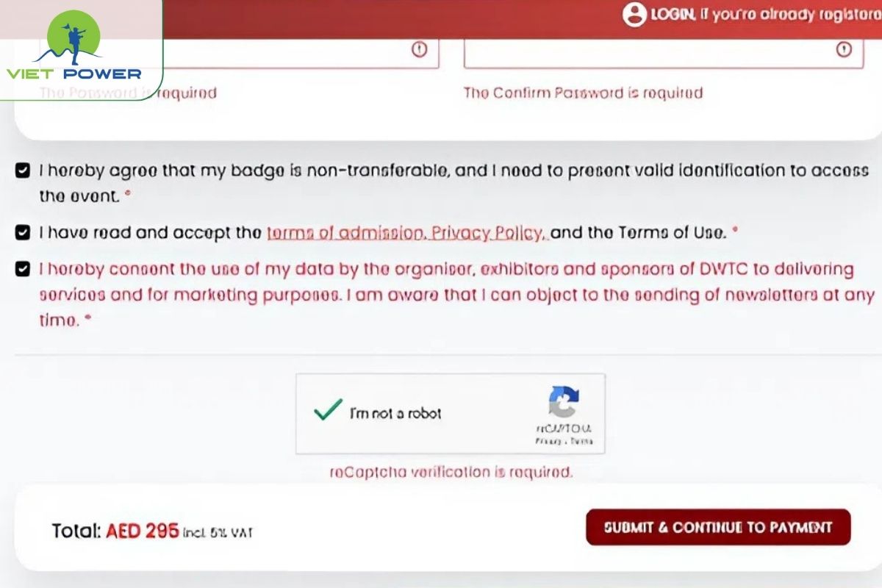This screenshot has width=882, height=588.
Task: Open the LOGIN link for registered users
Action: click(672, 15)
